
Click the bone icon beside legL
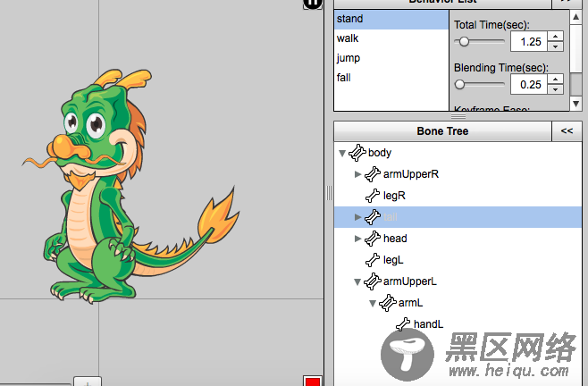click(373, 260)
